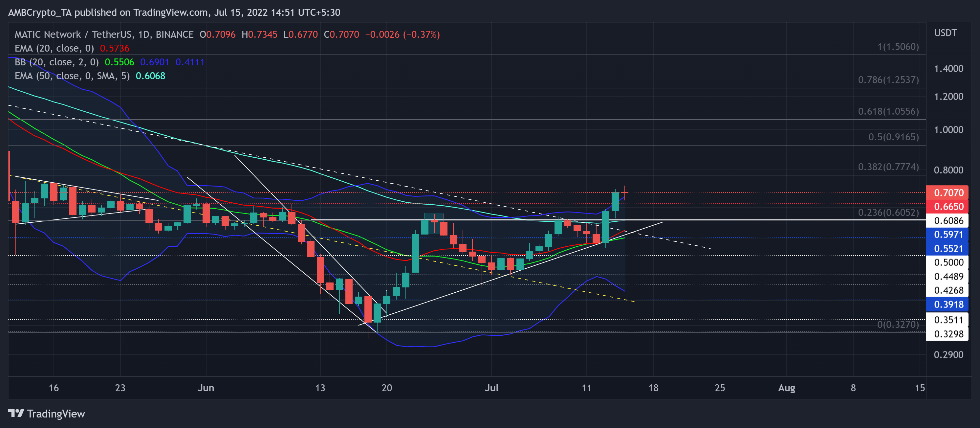Image resolution: width=980 pixels, height=428 pixels.
Task: Click the TradingView logo icon
Action: coord(16,414)
